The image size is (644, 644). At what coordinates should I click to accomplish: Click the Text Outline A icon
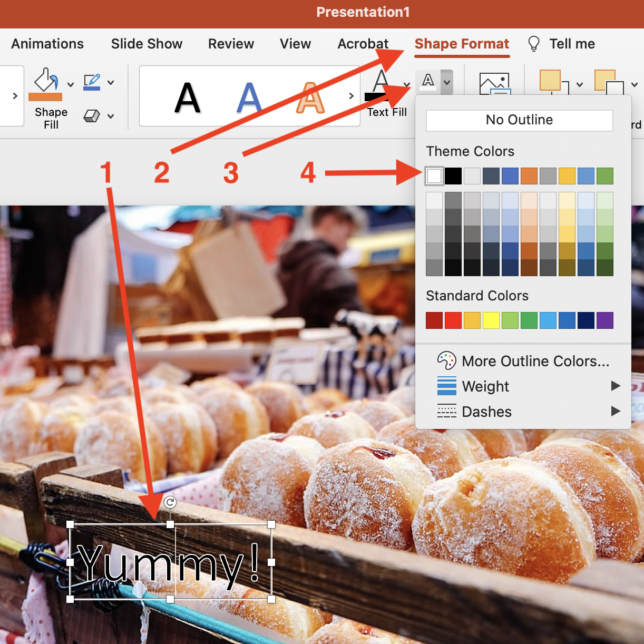[x=428, y=82]
